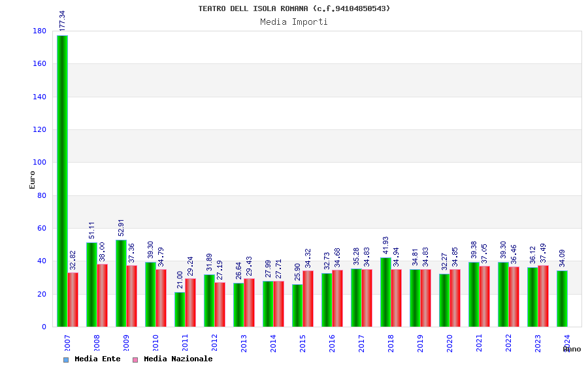Click the 60 tick label on the Euro axis
The image size is (588, 392).
pyautogui.click(x=42, y=228)
